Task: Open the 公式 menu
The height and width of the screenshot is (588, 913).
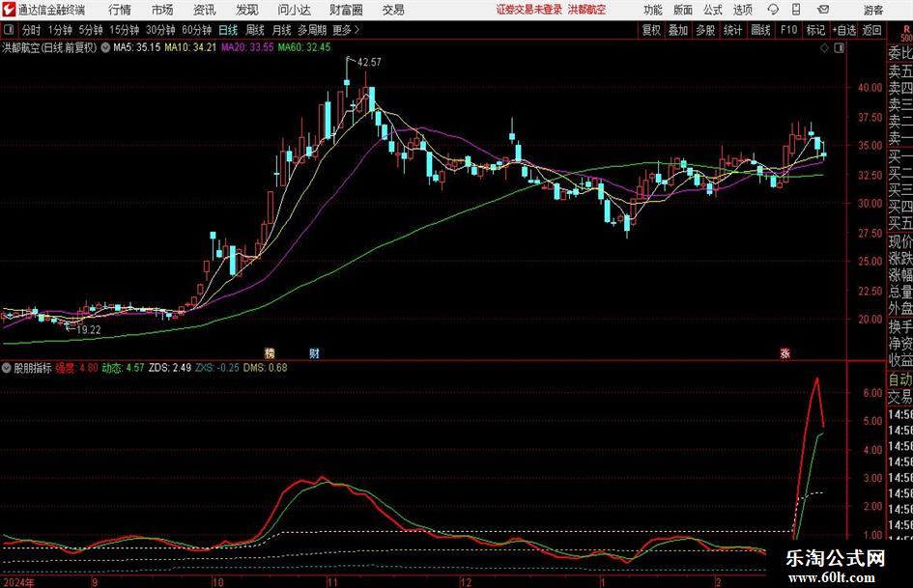Action: (x=713, y=10)
